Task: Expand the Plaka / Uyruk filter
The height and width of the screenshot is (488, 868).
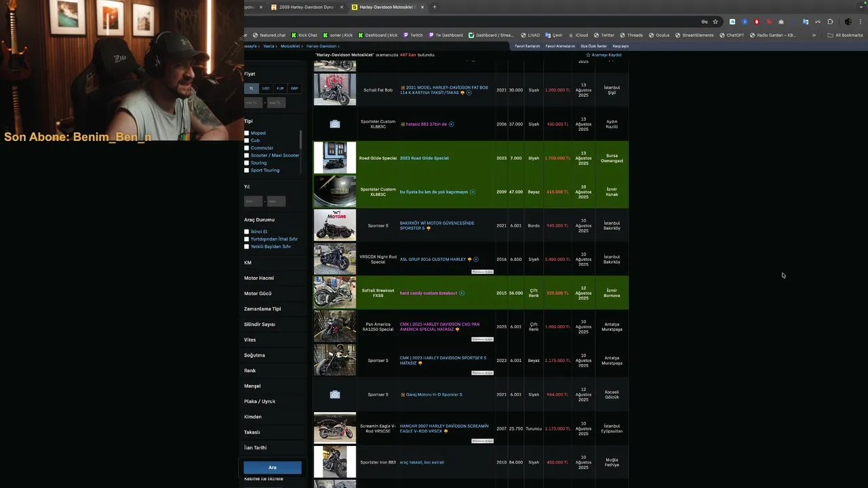Action: coord(260,401)
